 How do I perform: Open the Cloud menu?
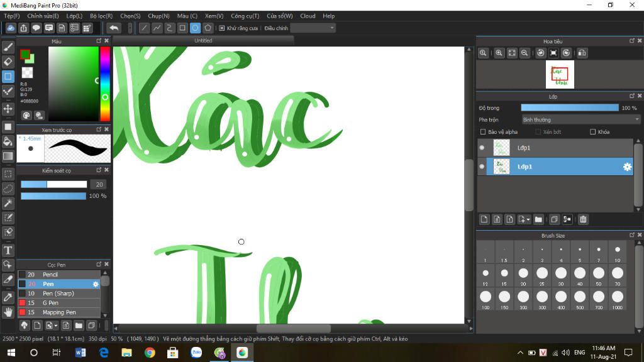coord(308,16)
